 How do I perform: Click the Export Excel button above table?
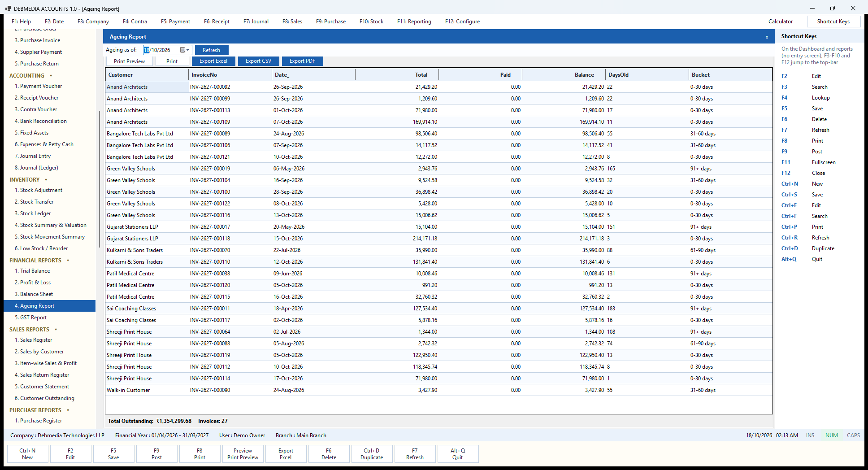213,61
